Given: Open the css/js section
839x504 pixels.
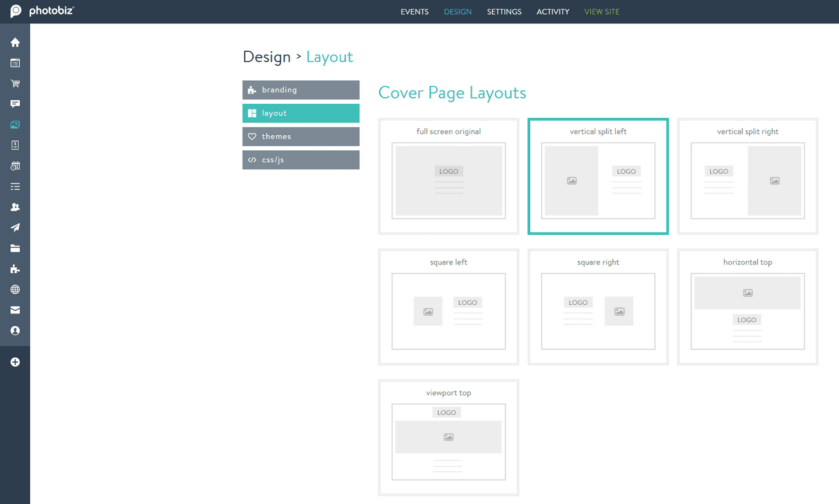Looking at the screenshot, I should [301, 160].
